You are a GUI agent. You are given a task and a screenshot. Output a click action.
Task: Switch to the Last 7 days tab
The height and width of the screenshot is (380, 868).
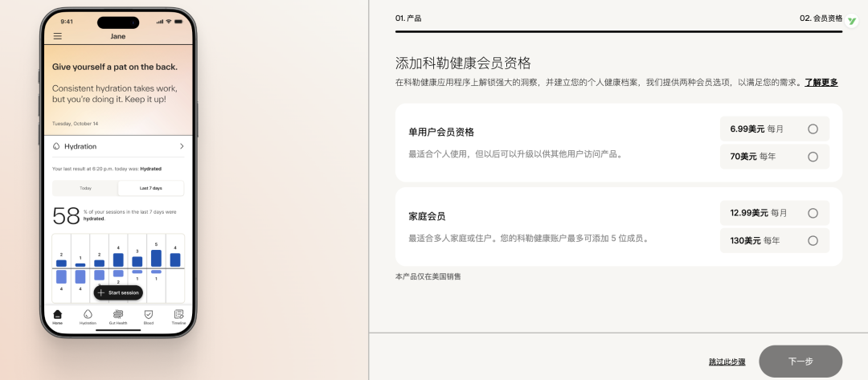150,188
